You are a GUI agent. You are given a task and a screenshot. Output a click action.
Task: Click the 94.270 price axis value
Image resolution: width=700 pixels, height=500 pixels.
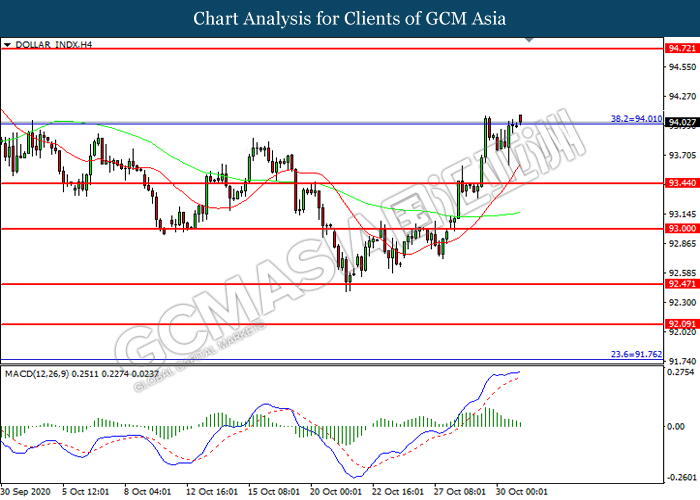pos(682,96)
